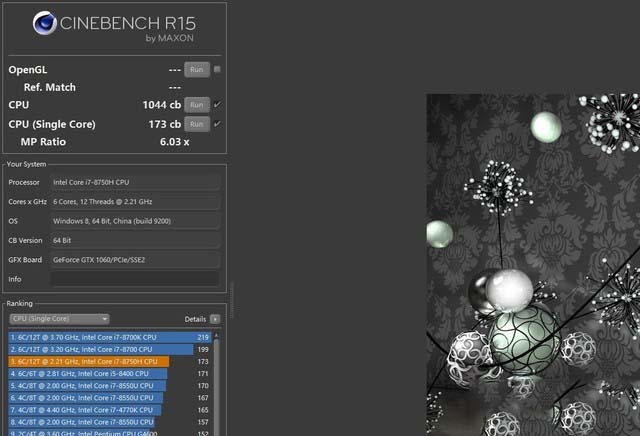Run the OpenGL benchmark
Viewport: 640px width, 436px height.
(x=196, y=70)
